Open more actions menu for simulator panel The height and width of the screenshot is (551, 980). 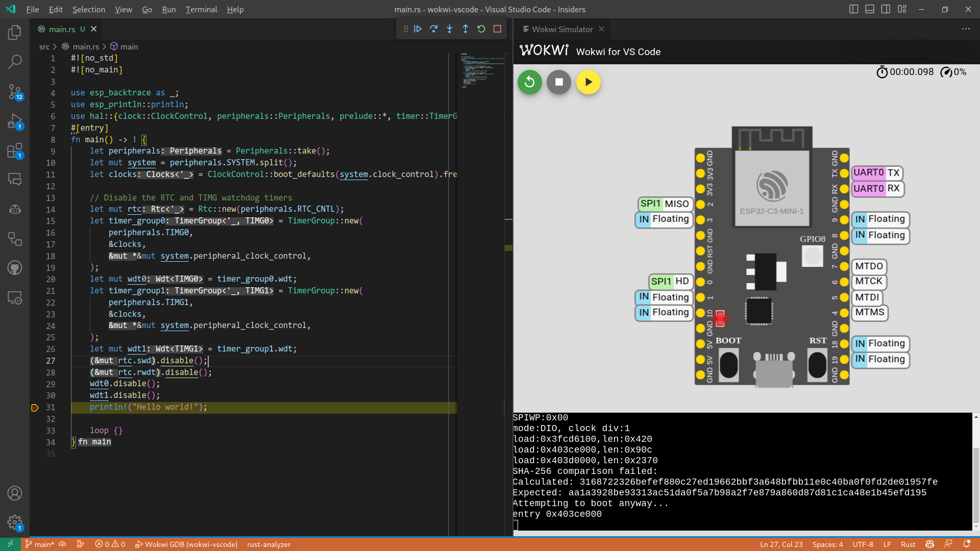[x=966, y=29]
